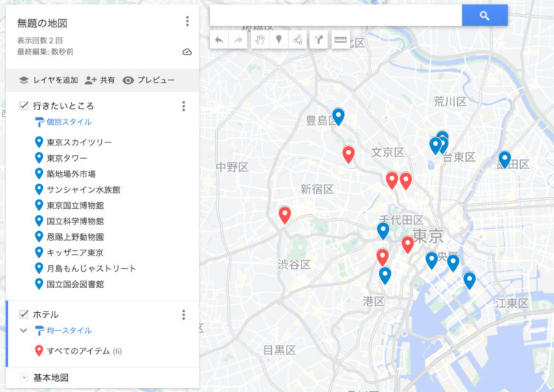The width and height of the screenshot is (554, 392).
Task: Select the add directions tool
Action: pos(318,40)
